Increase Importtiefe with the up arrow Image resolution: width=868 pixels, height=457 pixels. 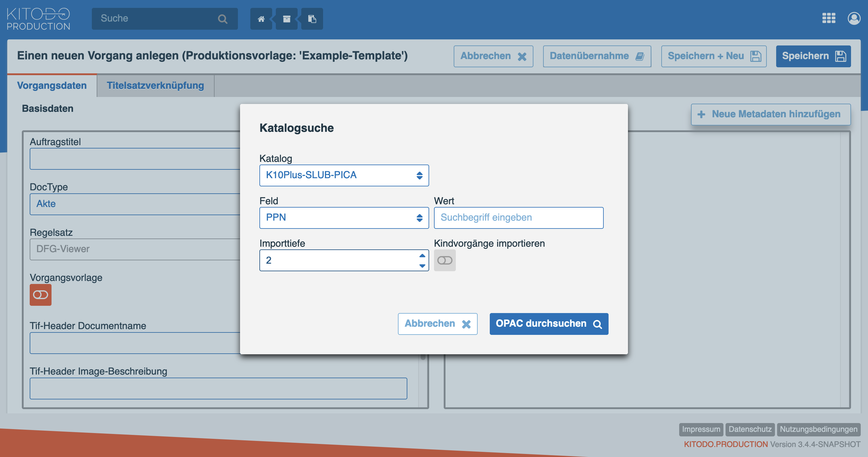(x=422, y=255)
